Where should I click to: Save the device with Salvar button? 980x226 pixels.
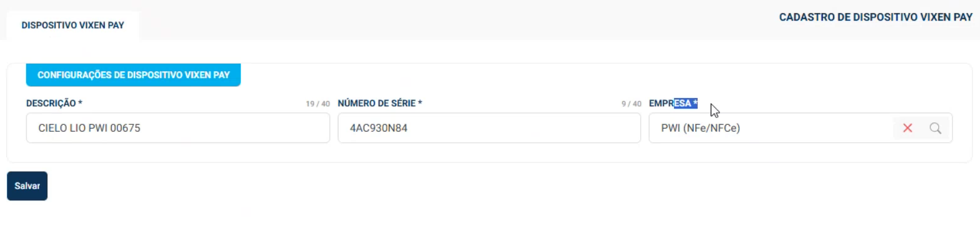[27, 186]
